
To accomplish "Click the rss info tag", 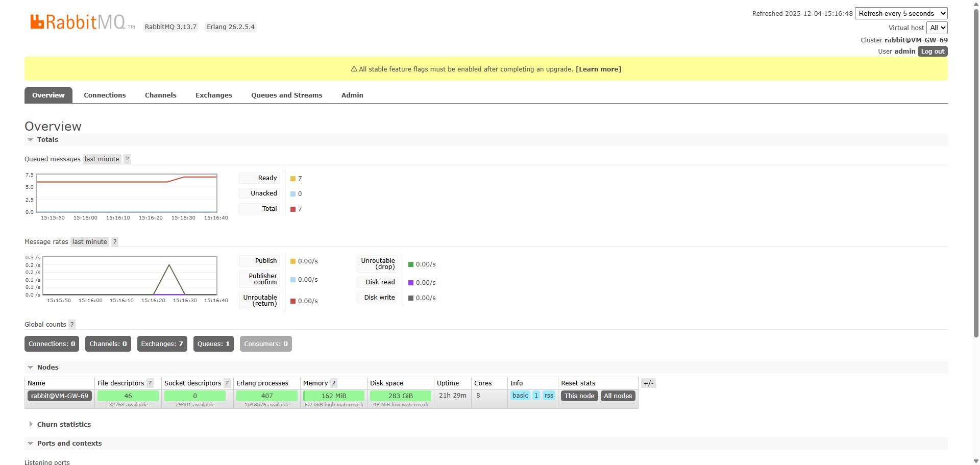I will click(549, 396).
